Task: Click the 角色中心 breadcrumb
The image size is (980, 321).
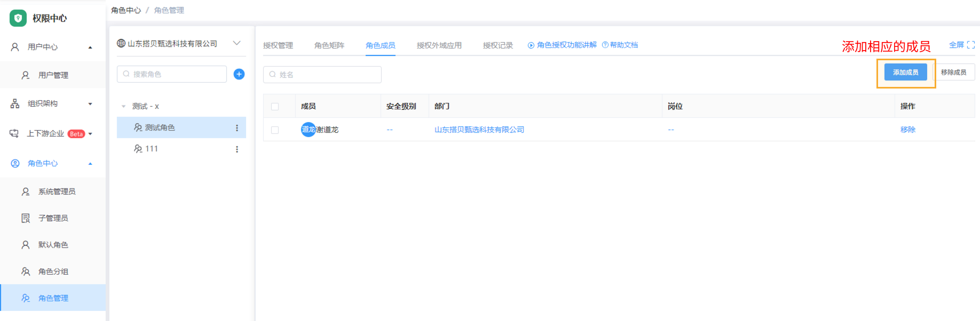Action: (x=126, y=10)
